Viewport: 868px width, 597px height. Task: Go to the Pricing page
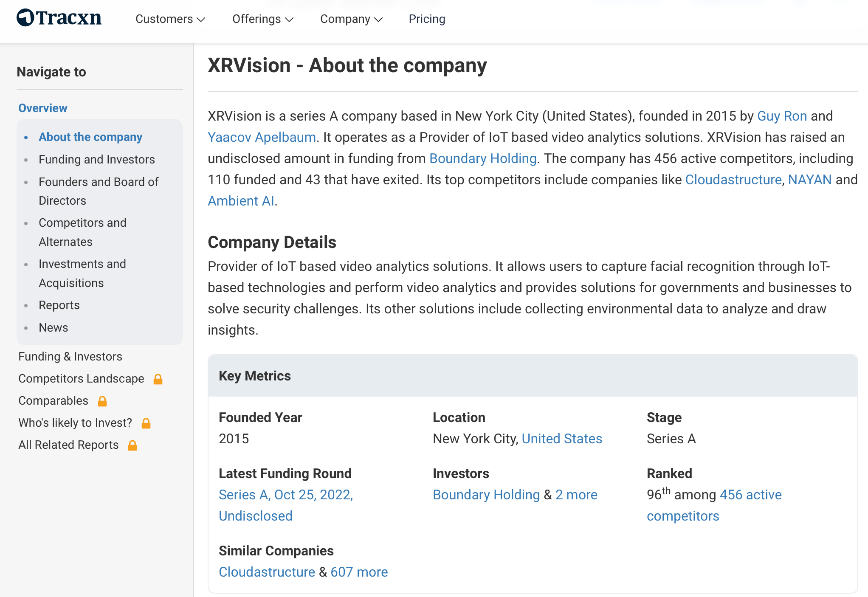pyautogui.click(x=427, y=19)
